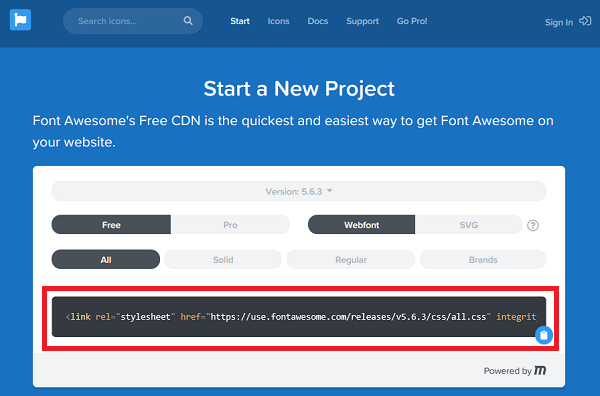Choose the Regular style option

click(351, 259)
